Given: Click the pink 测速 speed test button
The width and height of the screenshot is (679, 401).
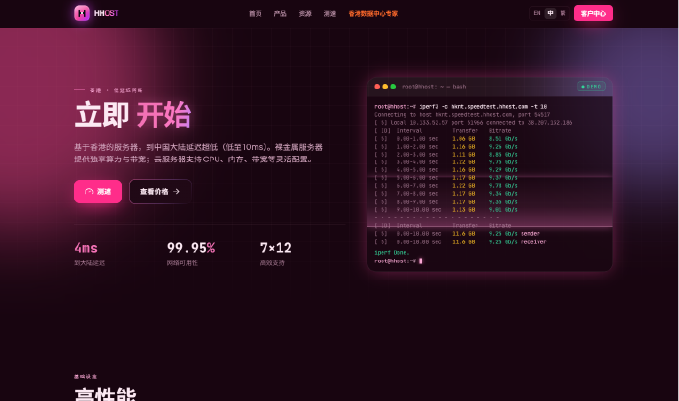Looking at the screenshot, I should (98, 191).
